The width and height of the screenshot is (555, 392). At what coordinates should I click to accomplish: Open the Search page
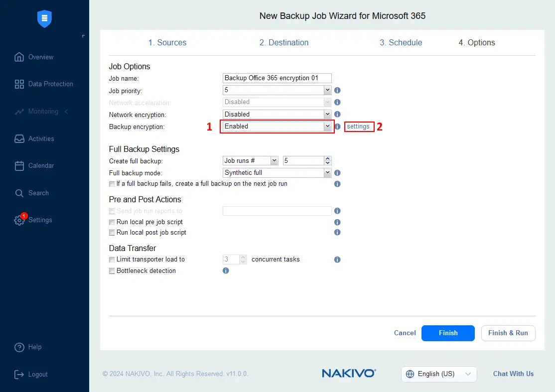pyautogui.click(x=32, y=193)
